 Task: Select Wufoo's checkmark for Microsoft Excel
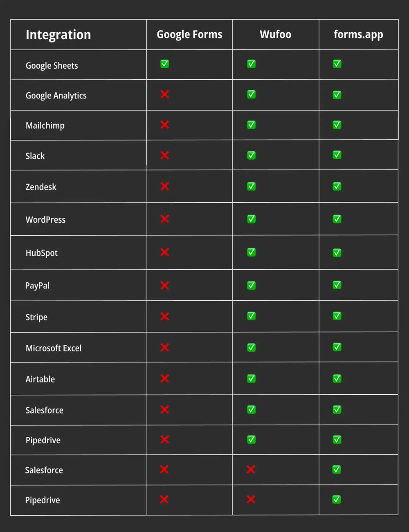click(x=251, y=347)
